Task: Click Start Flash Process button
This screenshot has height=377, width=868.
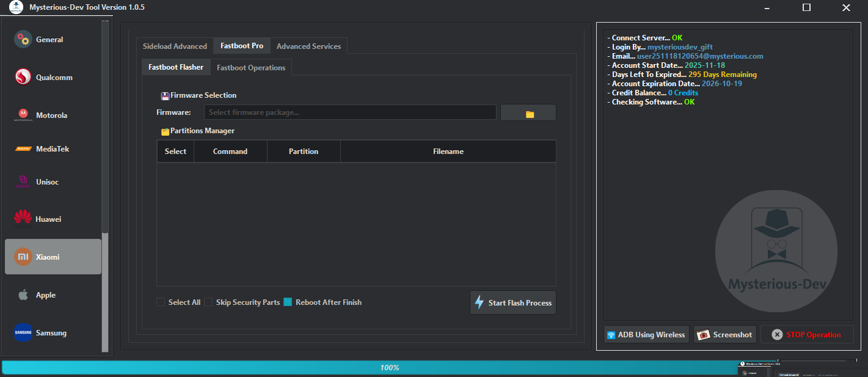Action: pyautogui.click(x=512, y=302)
